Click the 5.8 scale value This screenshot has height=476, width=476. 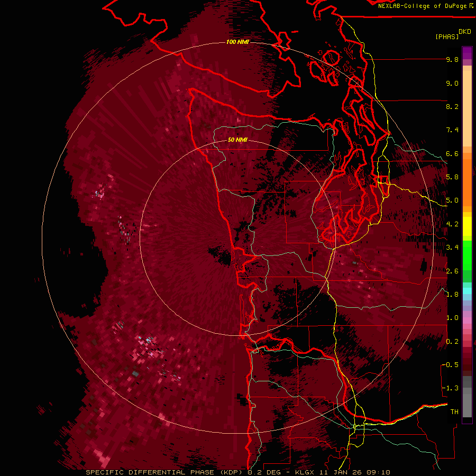(x=452, y=177)
